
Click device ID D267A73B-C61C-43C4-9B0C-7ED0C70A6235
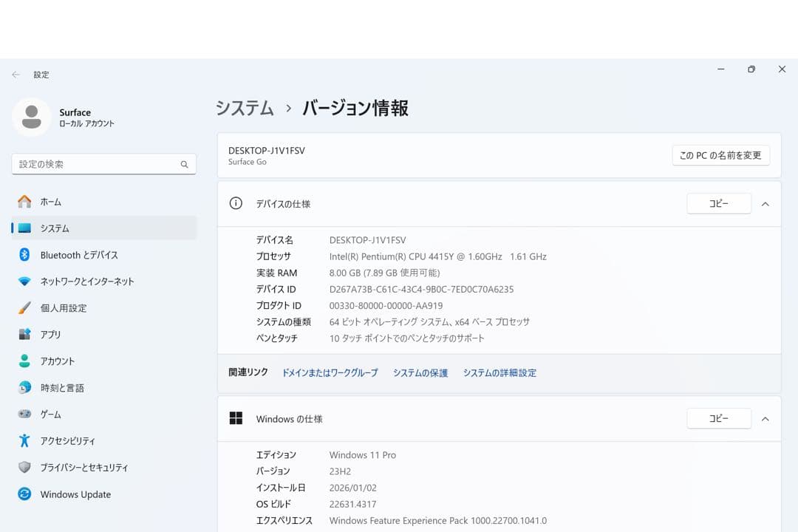point(421,289)
